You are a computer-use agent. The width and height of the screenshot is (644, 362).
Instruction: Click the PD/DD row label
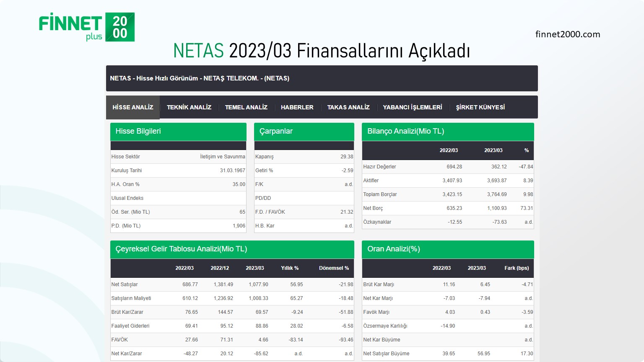click(263, 198)
